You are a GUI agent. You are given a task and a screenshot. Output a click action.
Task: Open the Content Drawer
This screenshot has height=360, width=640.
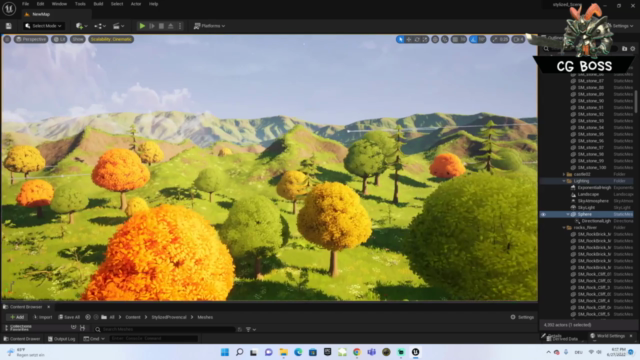click(x=22, y=339)
